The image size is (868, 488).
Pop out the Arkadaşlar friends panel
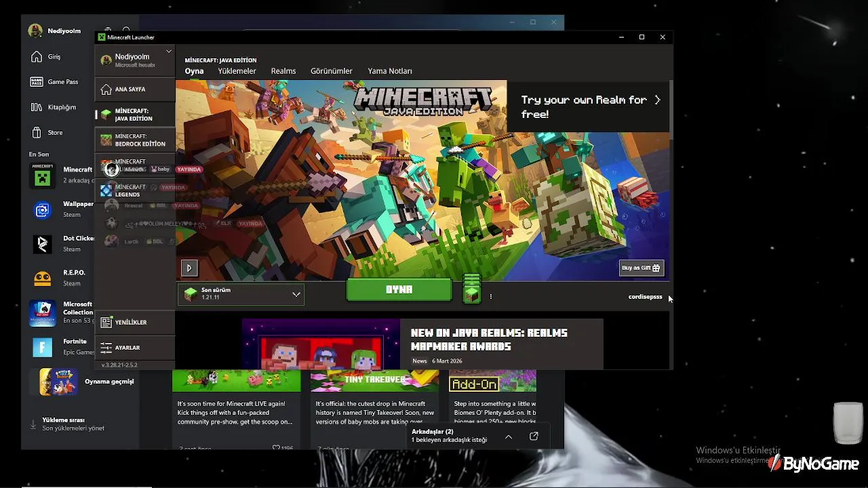point(534,436)
